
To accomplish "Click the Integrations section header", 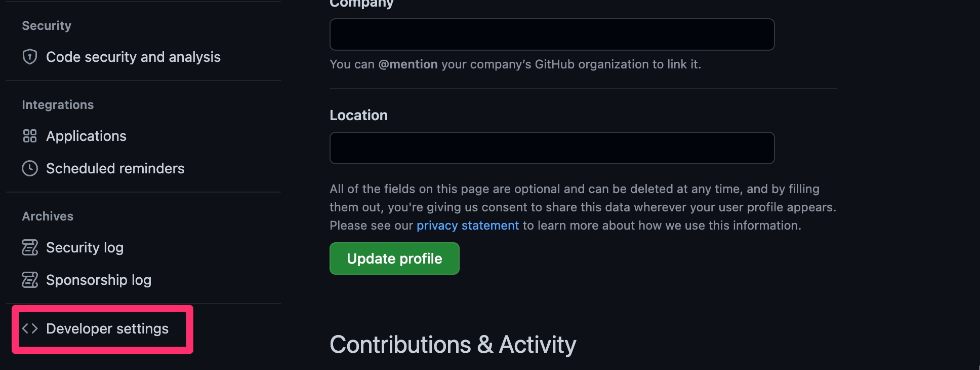I will coord(58,105).
